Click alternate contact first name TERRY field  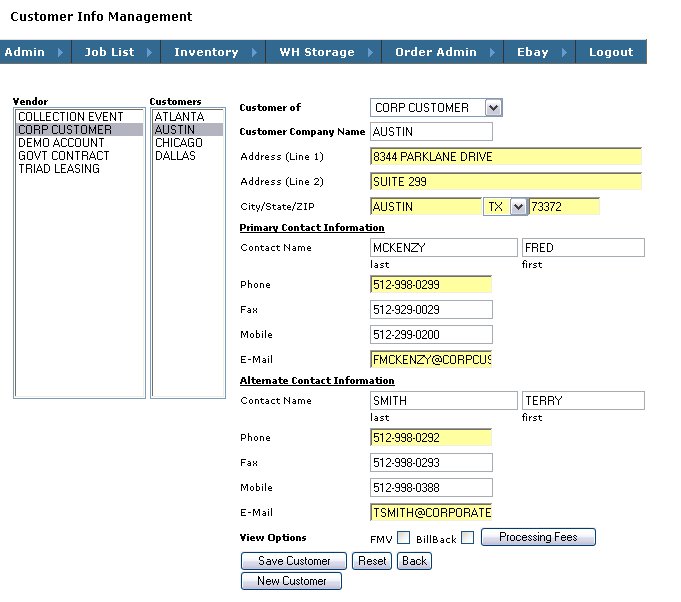click(583, 400)
